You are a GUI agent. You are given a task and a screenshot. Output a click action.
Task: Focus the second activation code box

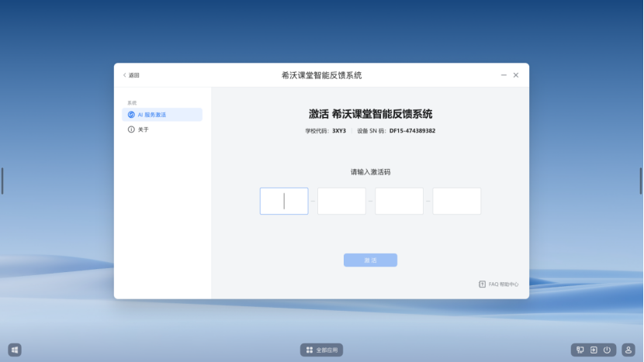pyautogui.click(x=341, y=202)
